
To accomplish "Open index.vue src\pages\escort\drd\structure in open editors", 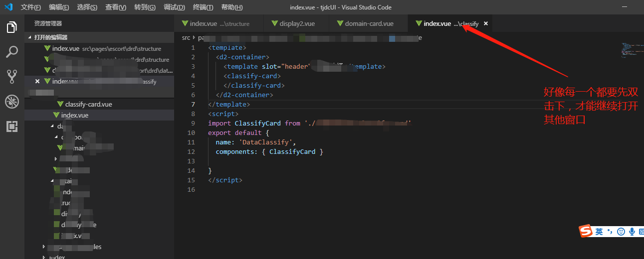I will coord(99,48).
